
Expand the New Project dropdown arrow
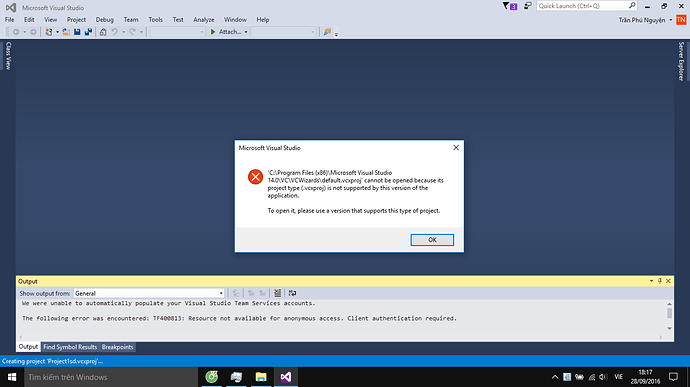click(x=57, y=32)
